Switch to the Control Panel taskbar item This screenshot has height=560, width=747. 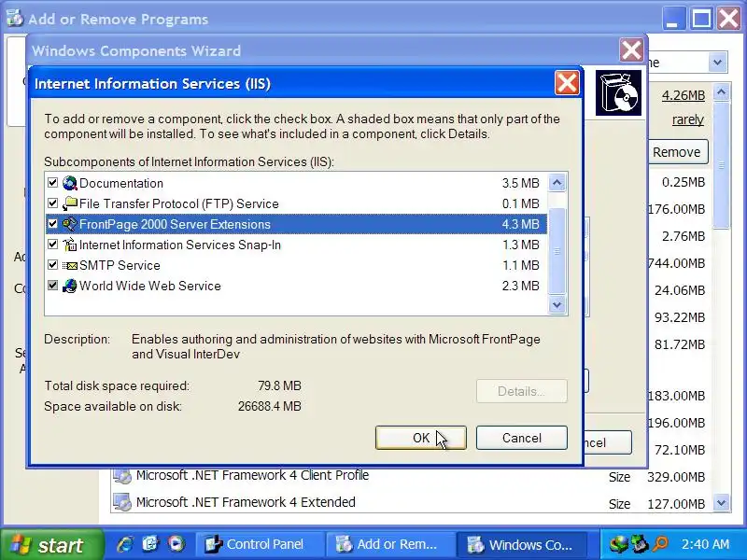click(x=260, y=544)
